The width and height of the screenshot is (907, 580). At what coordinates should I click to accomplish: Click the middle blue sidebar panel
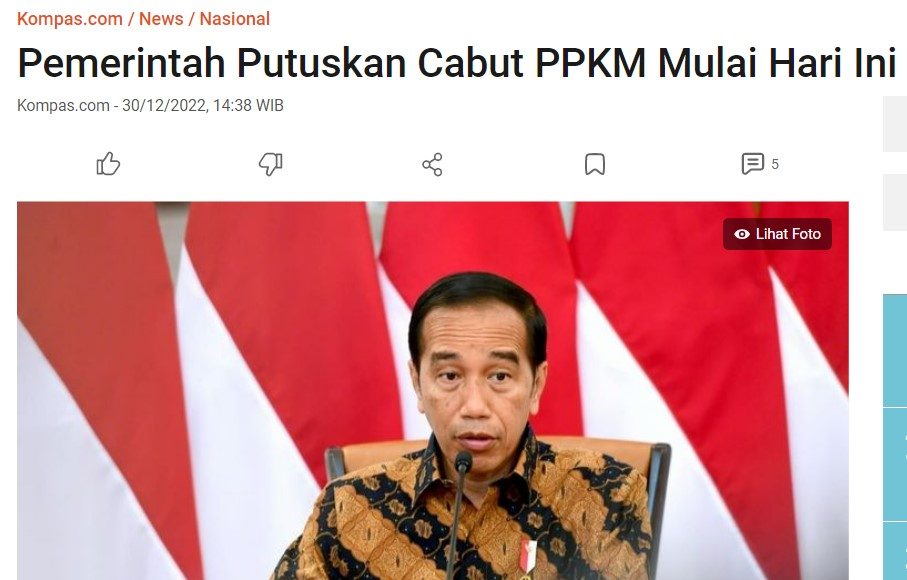click(895, 464)
